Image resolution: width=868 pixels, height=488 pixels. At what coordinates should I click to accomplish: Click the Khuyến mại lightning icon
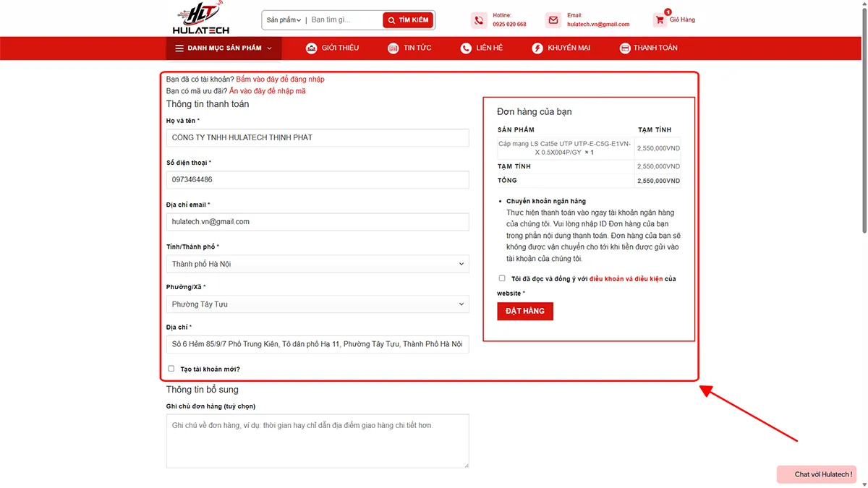[537, 48]
